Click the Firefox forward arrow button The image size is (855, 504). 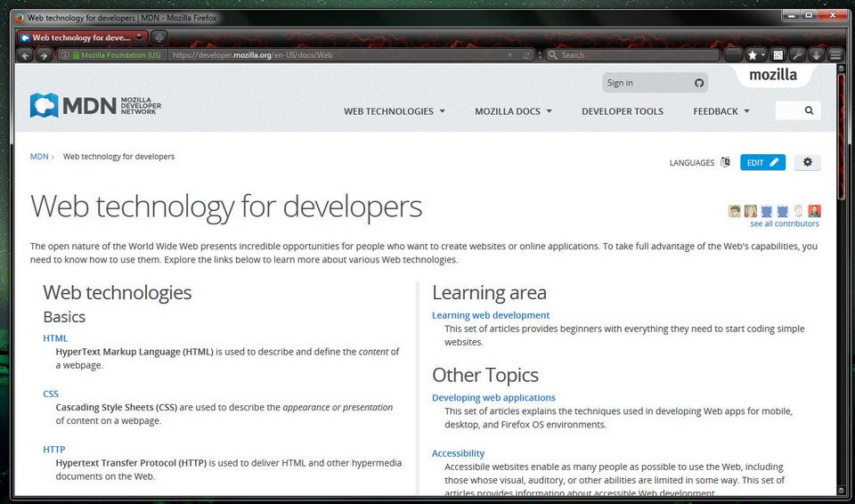click(44, 54)
